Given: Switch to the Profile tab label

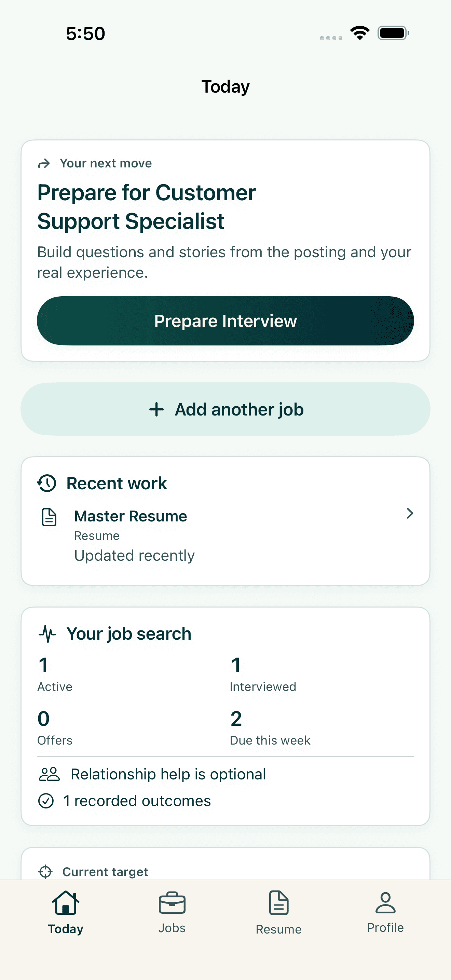Looking at the screenshot, I should [x=385, y=927].
